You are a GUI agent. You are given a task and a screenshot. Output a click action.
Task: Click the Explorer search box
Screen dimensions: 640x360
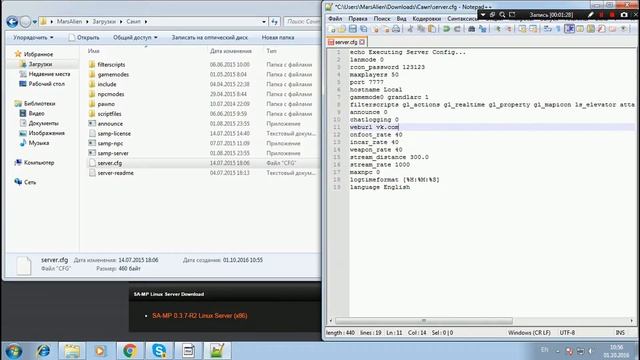(302, 22)
